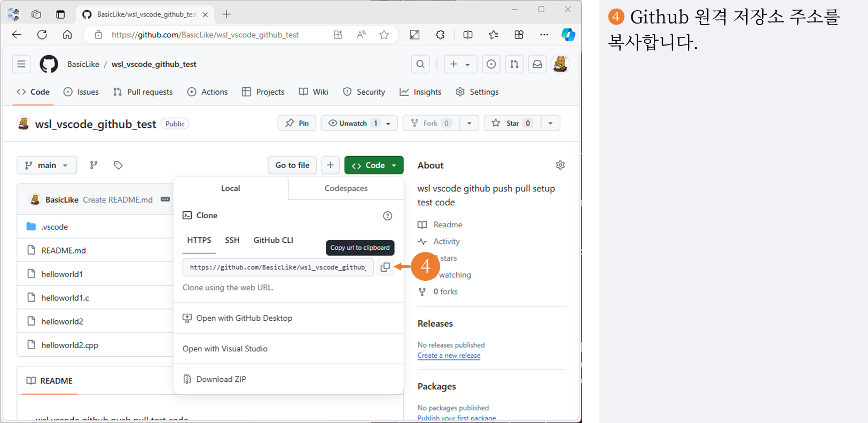
Task: View the tags icon next to branches
Action: [118, 165]
